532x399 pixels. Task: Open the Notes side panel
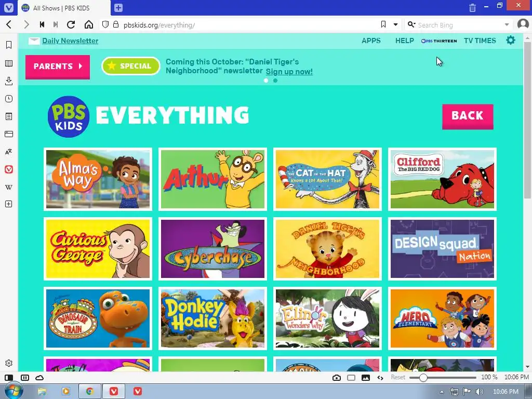tap(9, 116)
